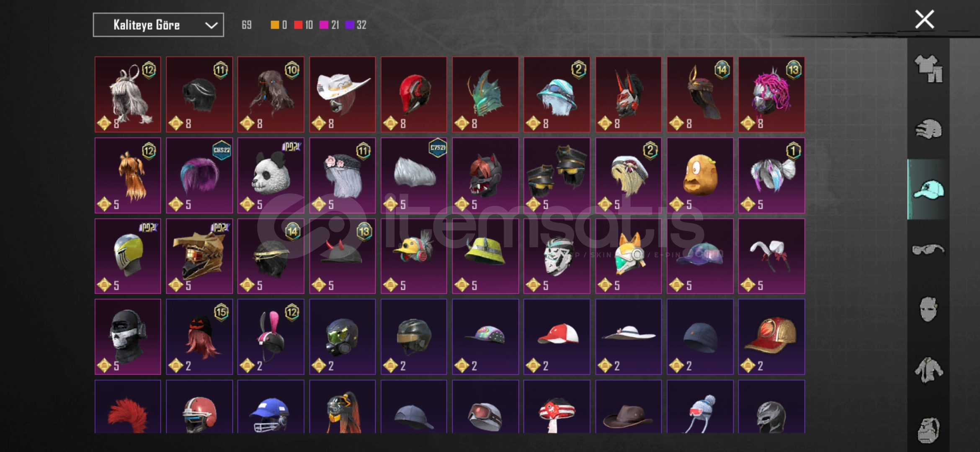
Task: Select the white cowboy hat item
Action: coord(343,95)
